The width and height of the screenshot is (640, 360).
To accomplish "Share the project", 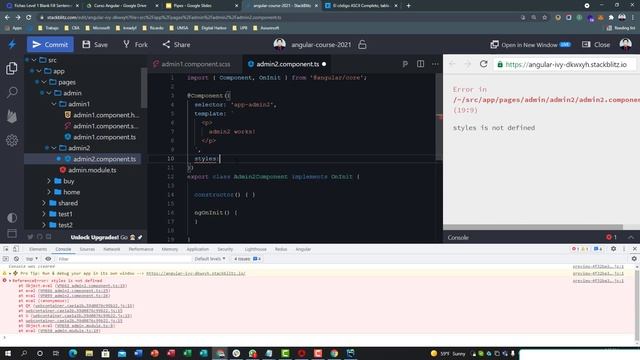I will point(176,44).
